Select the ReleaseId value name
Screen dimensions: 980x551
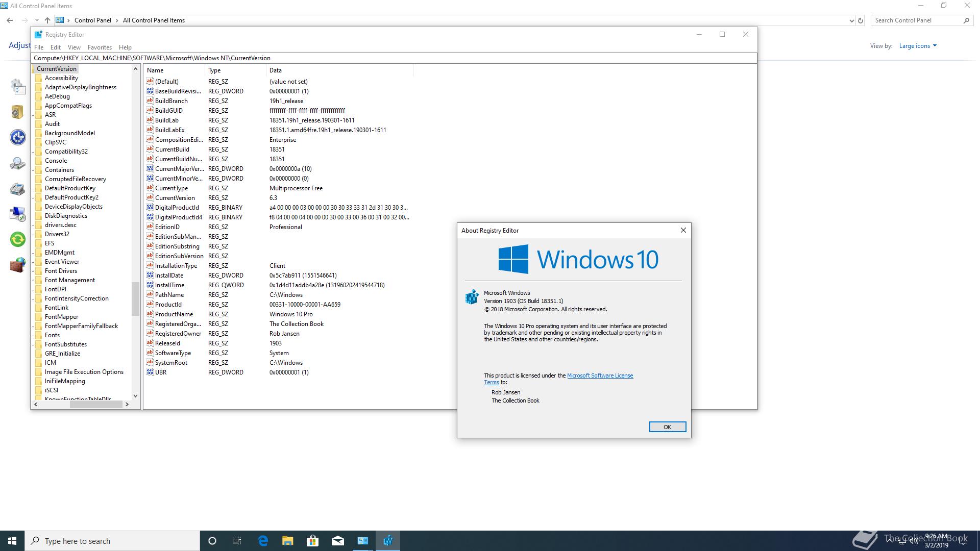click(x=167, y=343)
